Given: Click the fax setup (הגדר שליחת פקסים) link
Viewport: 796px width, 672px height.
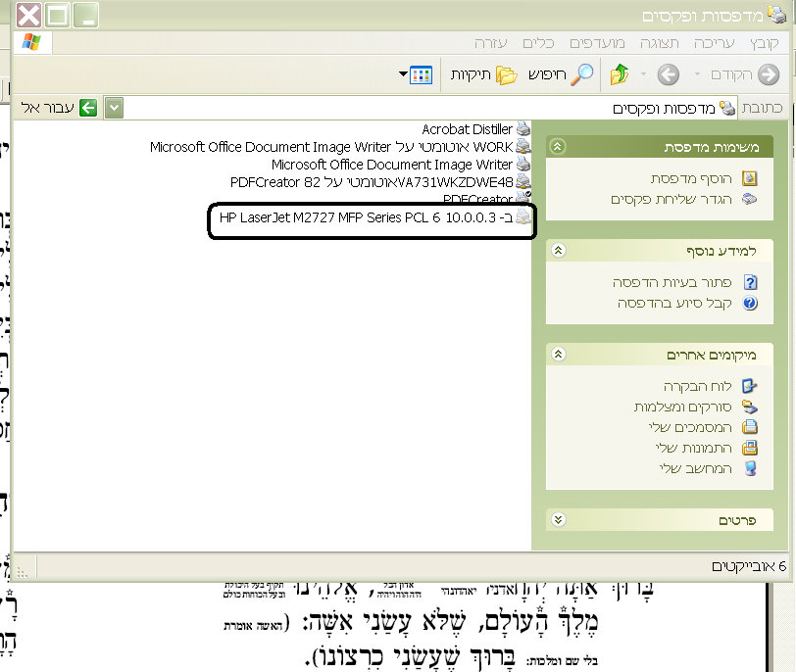Looking at the screenshot, I should 672,199.
